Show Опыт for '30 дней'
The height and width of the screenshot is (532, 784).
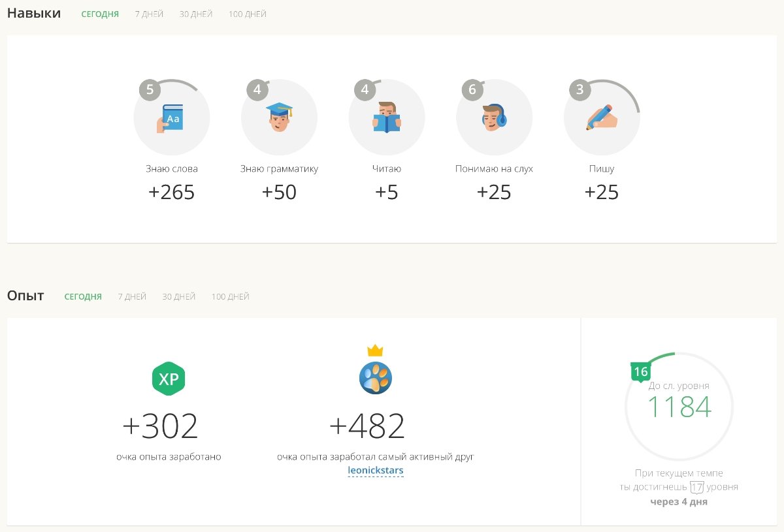coord(179,296)
